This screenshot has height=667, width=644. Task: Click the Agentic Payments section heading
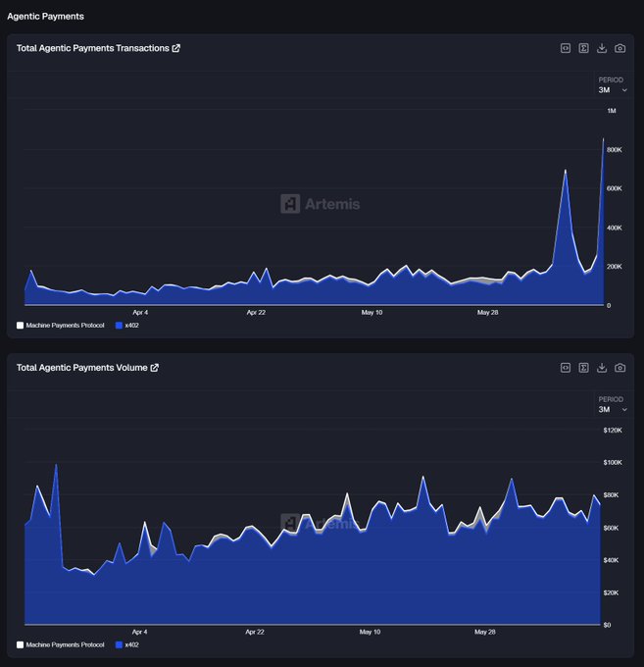pos(45,17)
